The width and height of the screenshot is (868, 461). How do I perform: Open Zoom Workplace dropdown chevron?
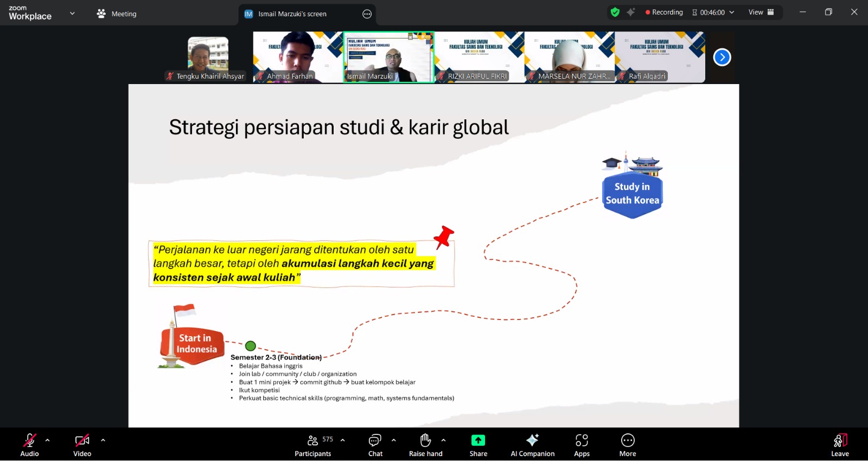coord(72,14)
